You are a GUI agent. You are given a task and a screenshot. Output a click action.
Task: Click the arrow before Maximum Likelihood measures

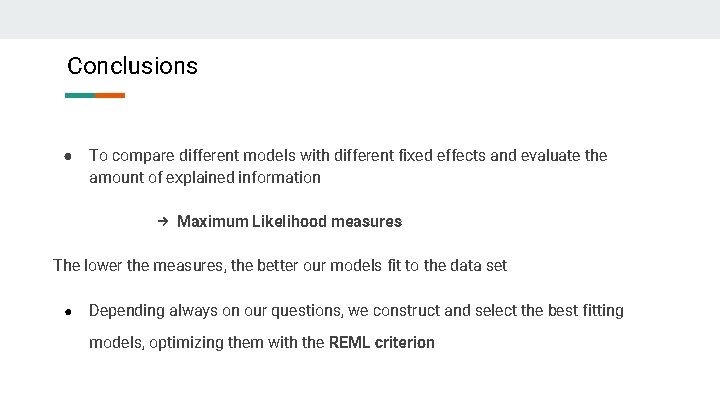[x=163, y=222]
